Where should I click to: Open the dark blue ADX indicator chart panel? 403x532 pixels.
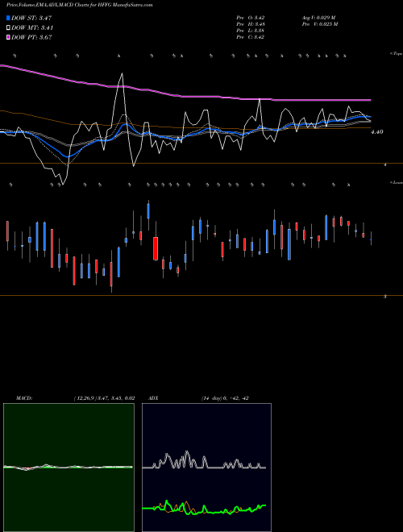point(206,468)
